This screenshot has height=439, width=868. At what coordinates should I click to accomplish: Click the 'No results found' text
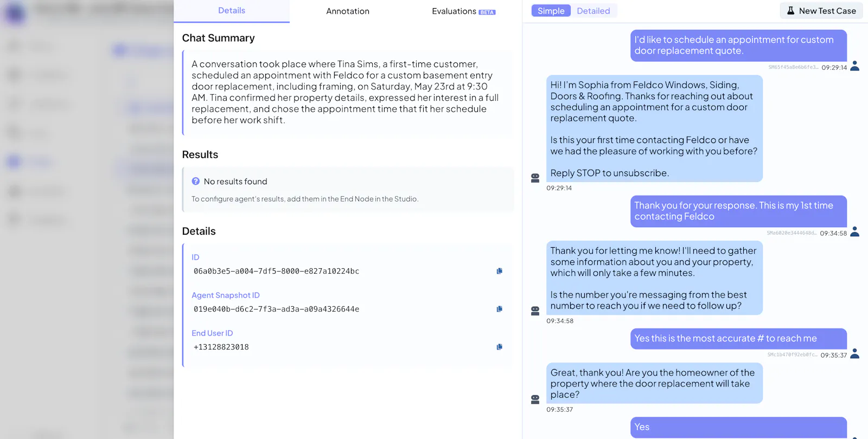235,182
